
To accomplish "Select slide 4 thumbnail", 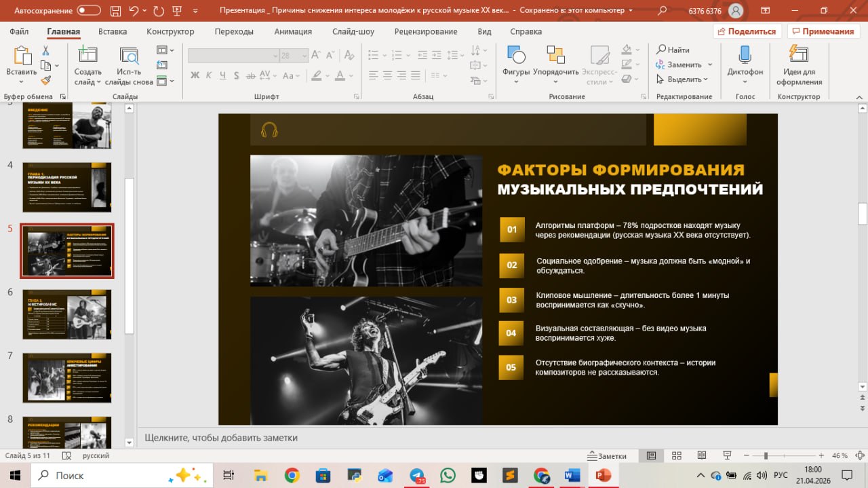I will pyautogui.click(x=66, y=187).
